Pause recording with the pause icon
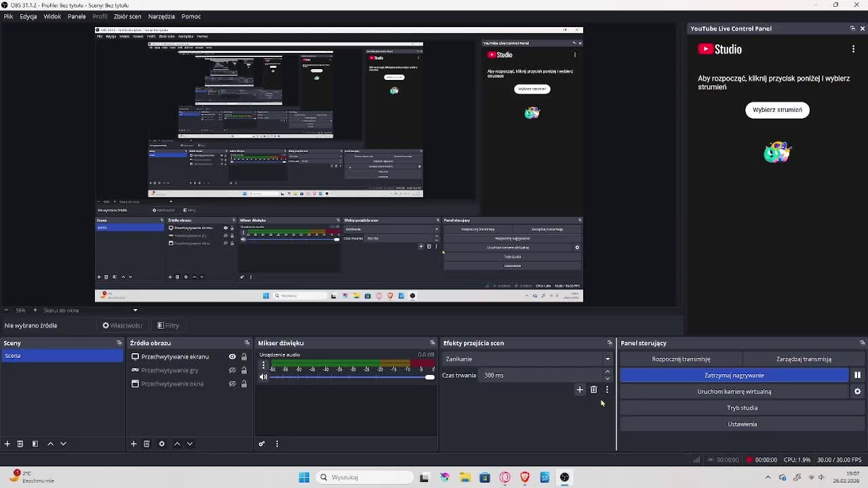 pyautogui.click(x=857, y=375)
